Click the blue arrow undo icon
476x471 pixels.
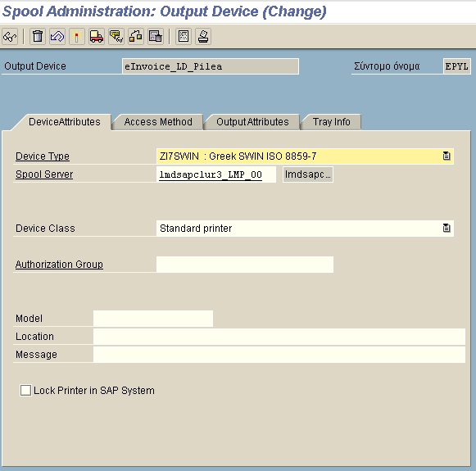coord(57,37)
